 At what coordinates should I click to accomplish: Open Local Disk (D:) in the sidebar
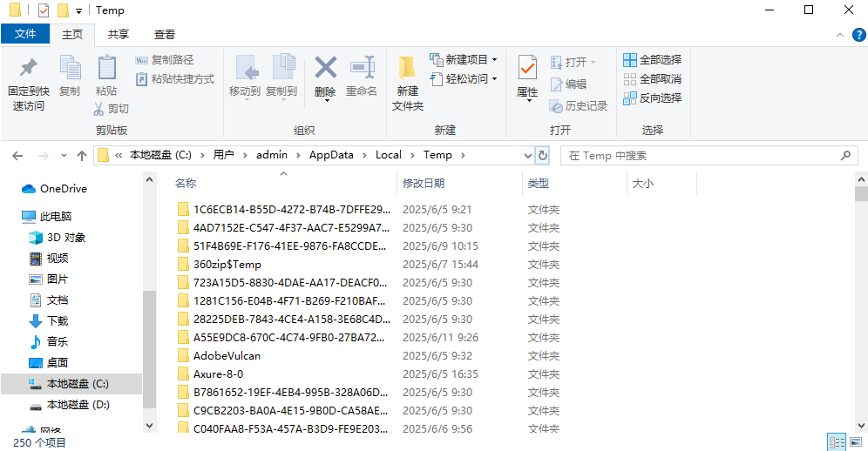[x=69, y=405]
